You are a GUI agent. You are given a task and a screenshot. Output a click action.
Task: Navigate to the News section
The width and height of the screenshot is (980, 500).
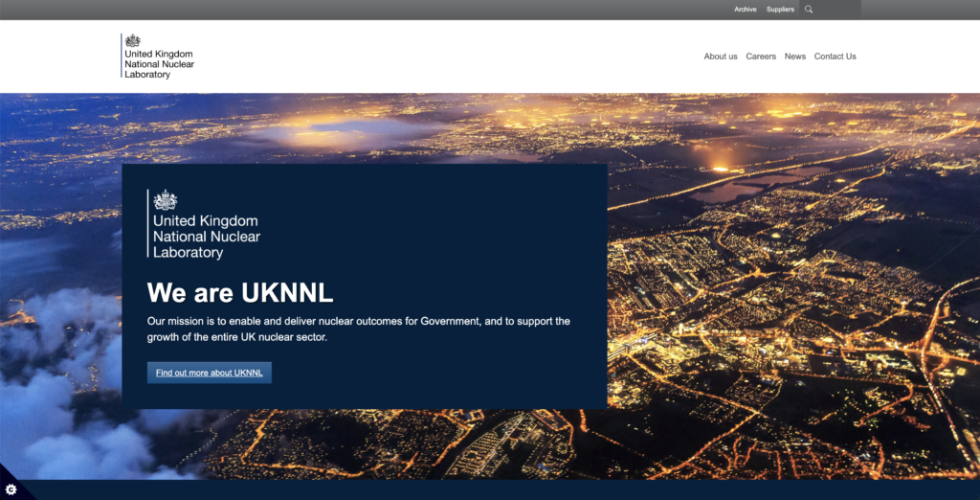point(794,57)
